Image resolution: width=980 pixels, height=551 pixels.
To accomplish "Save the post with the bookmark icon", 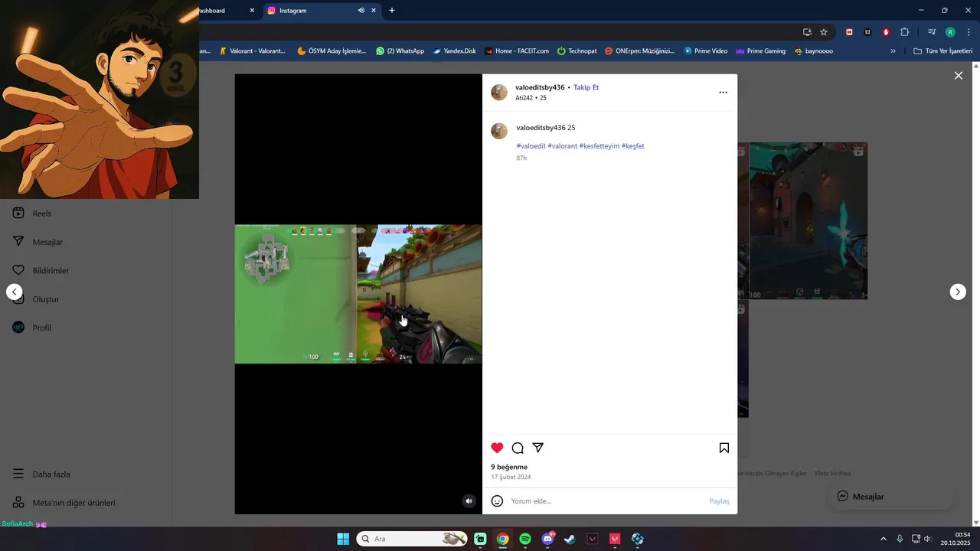I will (x=724, y=448).
